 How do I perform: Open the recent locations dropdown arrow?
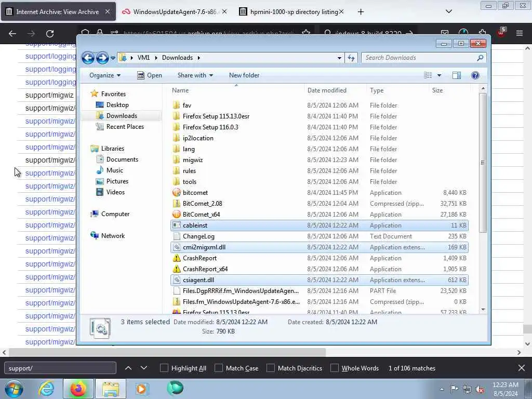(113, 58)
